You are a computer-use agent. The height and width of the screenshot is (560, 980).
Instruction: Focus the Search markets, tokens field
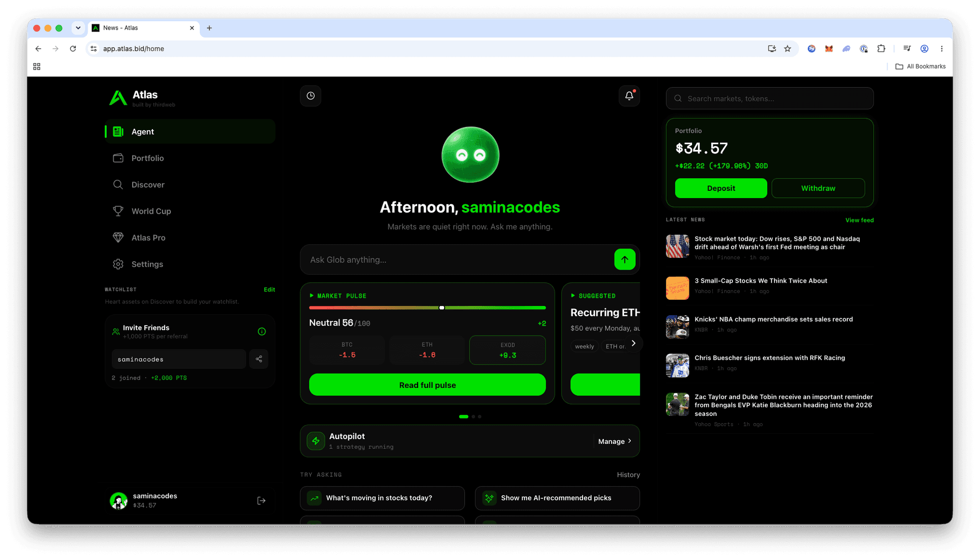pos(769,99)
